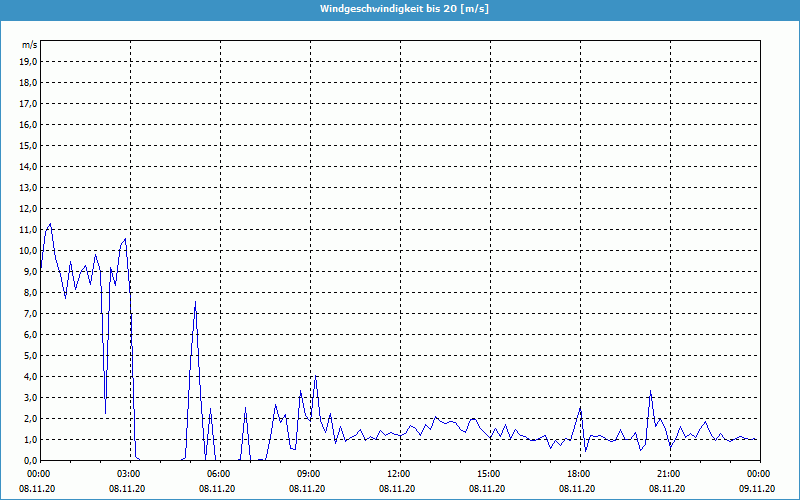Click the 03:00 time label on the x-axis
The width and height of the screenshot is (800, 500).
pyautogui.click(x=129, y=473)
